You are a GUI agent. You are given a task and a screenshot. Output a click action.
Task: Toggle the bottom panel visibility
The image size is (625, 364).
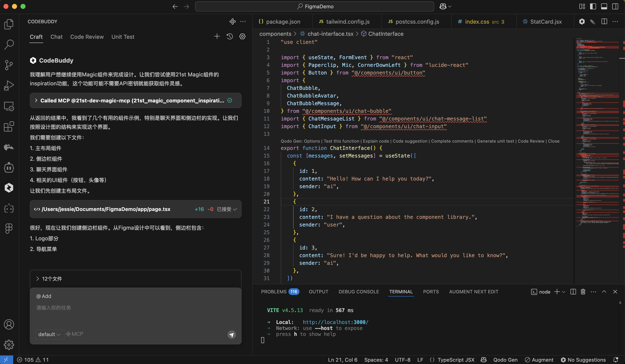click(604, 6)
